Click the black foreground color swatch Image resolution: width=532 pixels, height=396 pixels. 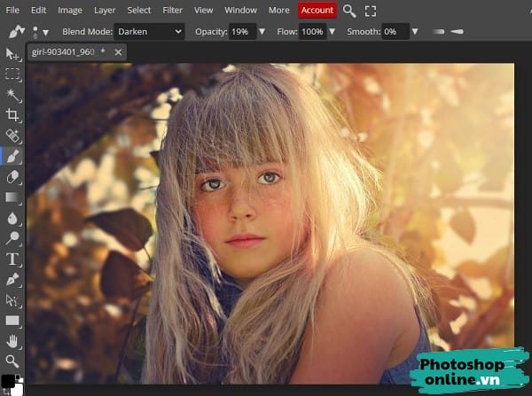click(x=8, y=382)
